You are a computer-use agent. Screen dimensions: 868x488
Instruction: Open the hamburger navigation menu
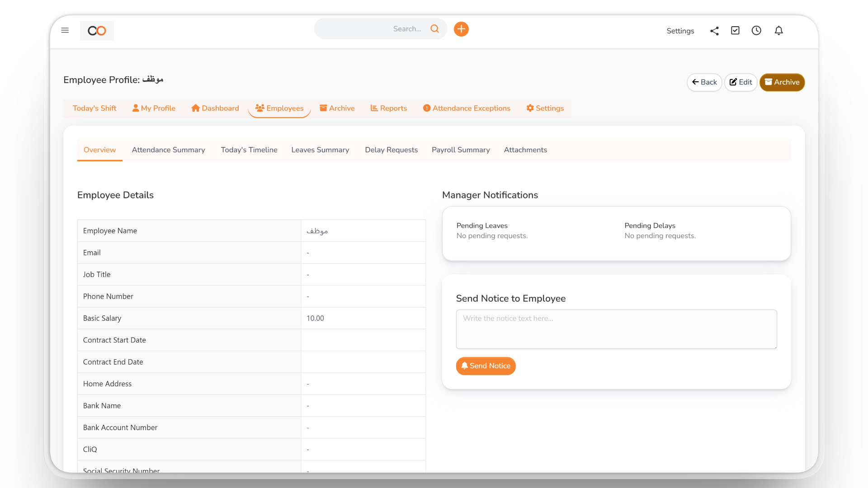coord(65,30)
